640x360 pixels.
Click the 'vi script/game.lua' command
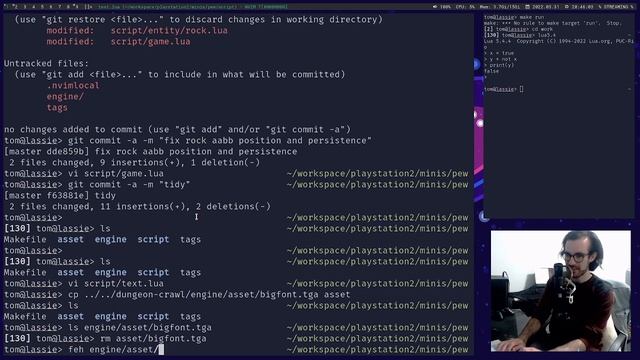(116, 174)
